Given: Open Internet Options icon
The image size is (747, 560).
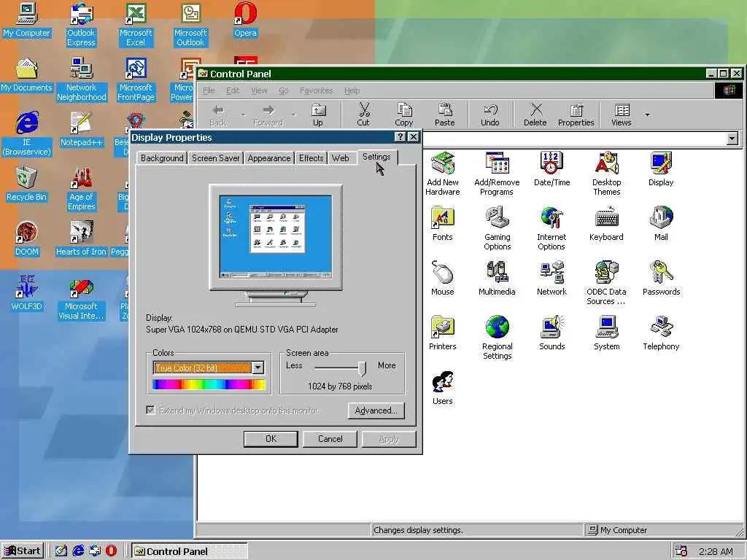Looking at the screenshot, I should coord(551,228).
